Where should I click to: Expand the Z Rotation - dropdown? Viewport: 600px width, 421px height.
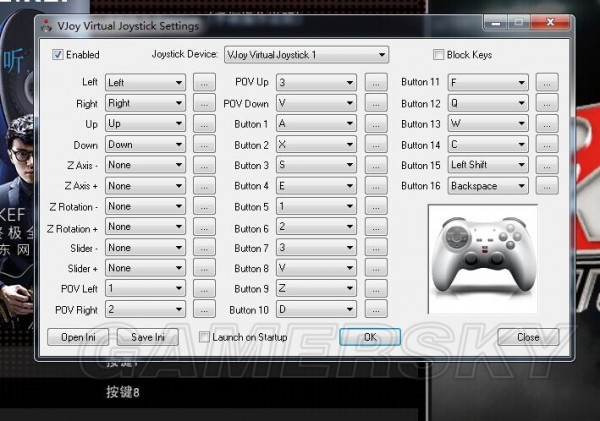(145, 206)
